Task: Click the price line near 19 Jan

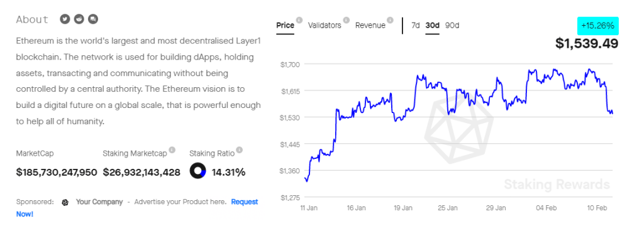Action: (x=402, y=117)
